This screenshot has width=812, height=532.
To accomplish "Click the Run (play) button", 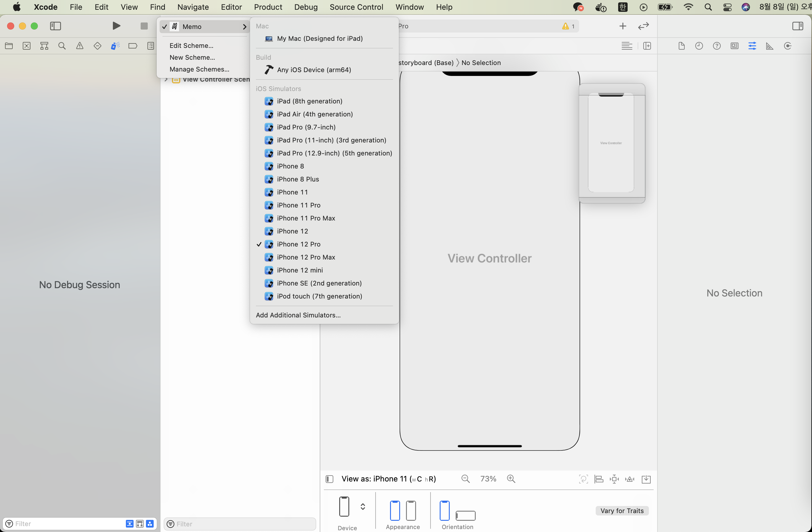I will [116, 26].
